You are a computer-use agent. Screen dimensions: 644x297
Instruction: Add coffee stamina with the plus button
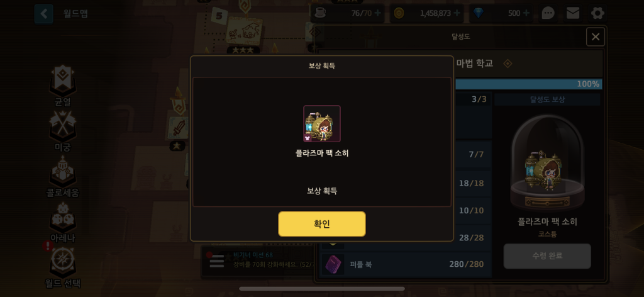(377, 13)
